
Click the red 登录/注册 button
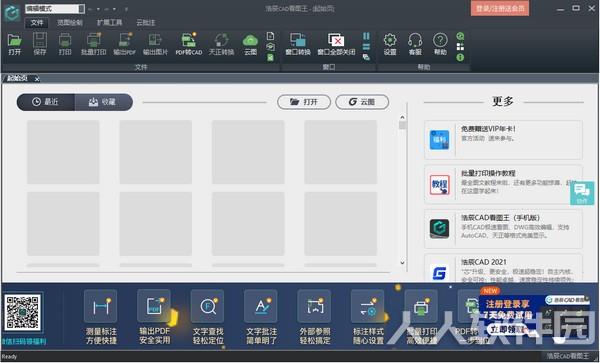coord(500,9)
